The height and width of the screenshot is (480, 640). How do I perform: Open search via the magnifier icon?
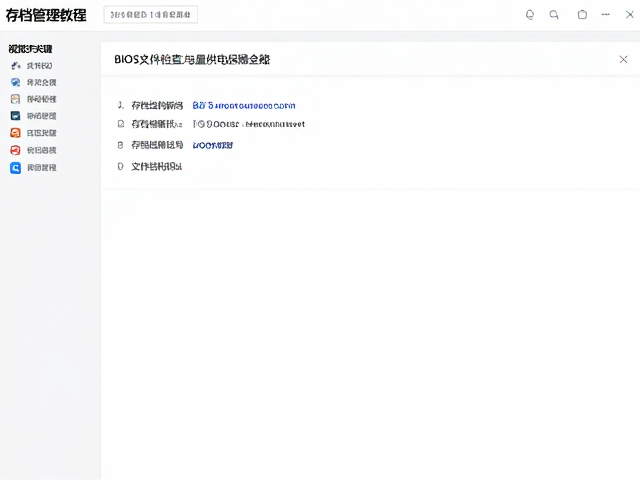click(x=554, y=15)
